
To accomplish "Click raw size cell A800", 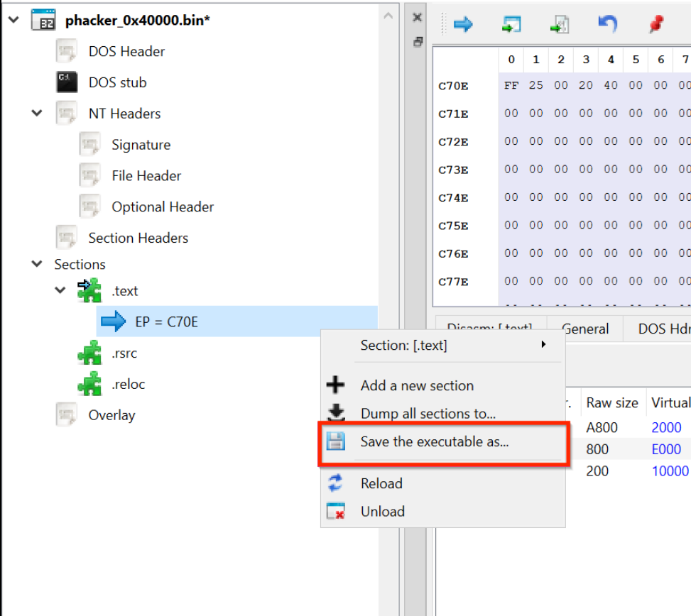I will tap(602, 427).
